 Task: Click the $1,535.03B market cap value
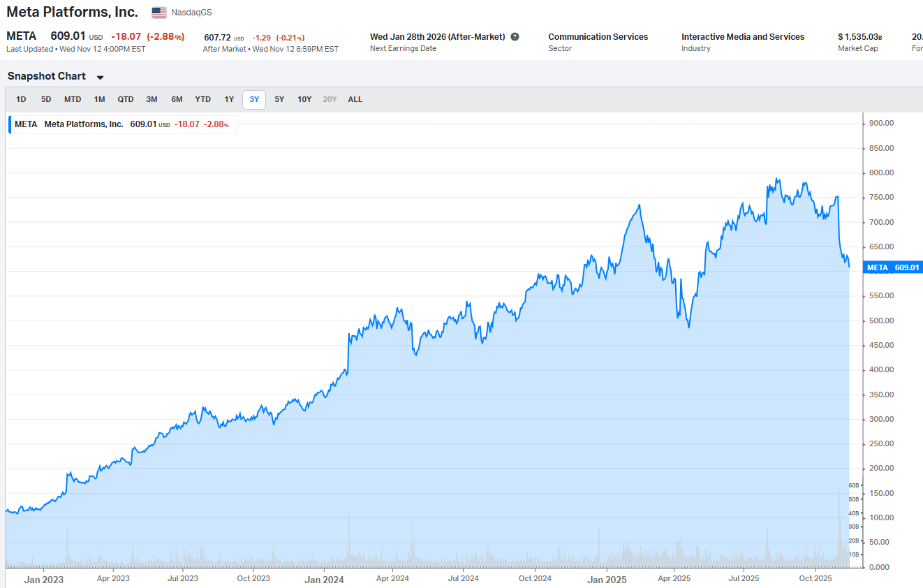[x=860, y=37]
